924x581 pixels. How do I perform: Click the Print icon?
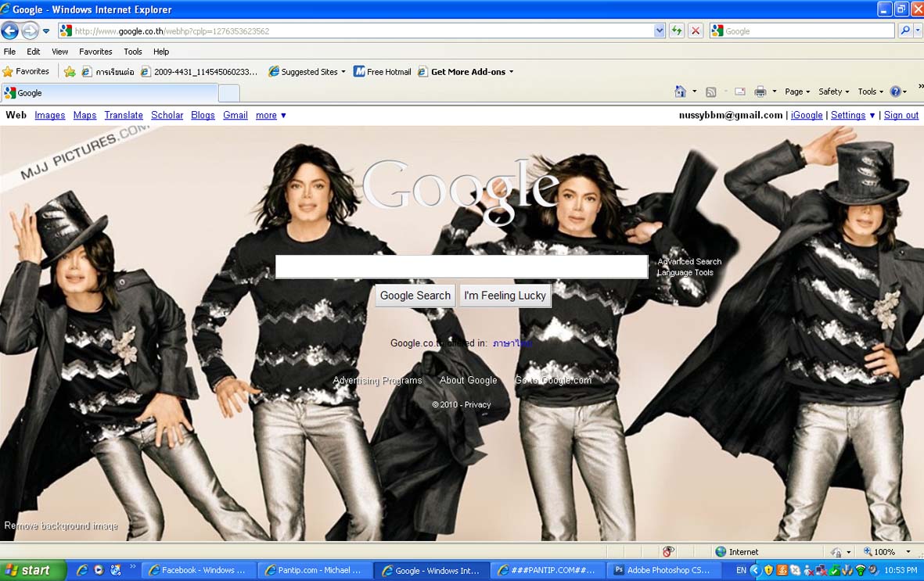click(x=760, y=91)
